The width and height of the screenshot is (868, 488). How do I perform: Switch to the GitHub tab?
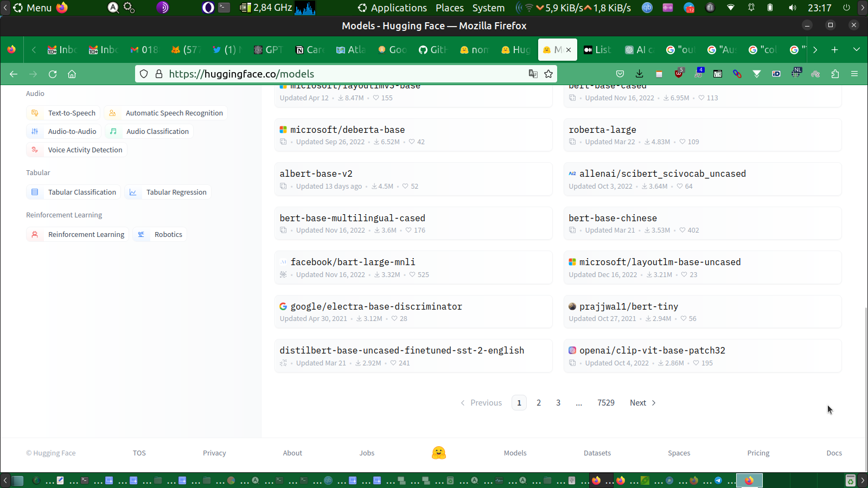(433, 50)
